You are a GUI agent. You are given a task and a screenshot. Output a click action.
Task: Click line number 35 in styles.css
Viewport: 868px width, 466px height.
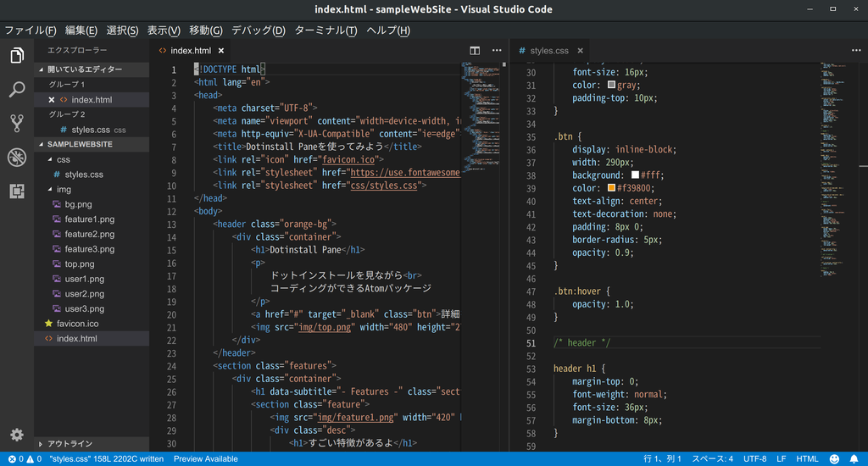pos(531,136)
